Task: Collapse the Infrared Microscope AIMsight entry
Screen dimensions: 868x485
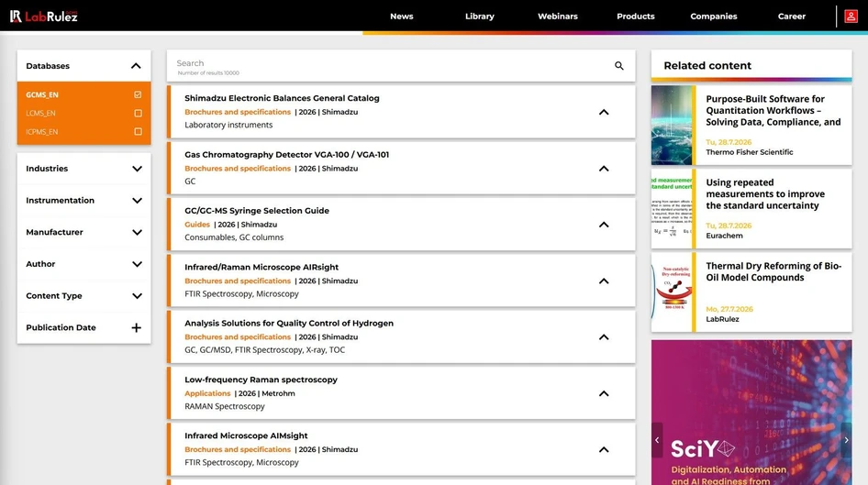Action: pyautogui.click(x=604, y=449)
